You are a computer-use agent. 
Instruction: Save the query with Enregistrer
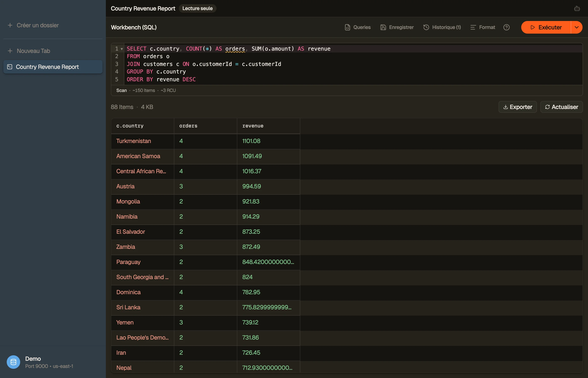click(x=397, y=27)
